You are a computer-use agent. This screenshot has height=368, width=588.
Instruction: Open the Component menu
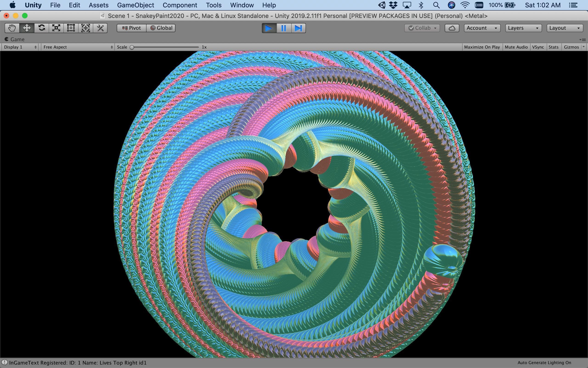pos(180,5)
